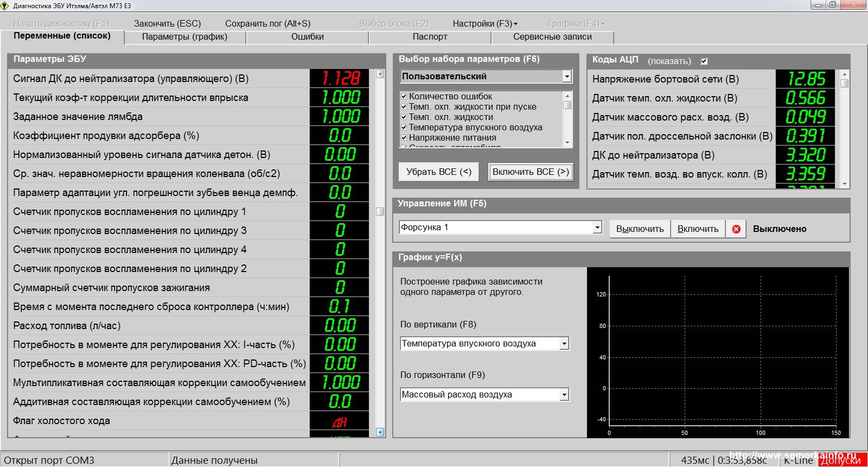The image size is (868, 467).
Task: Click the app icon in the title bar
Action: 5,5
